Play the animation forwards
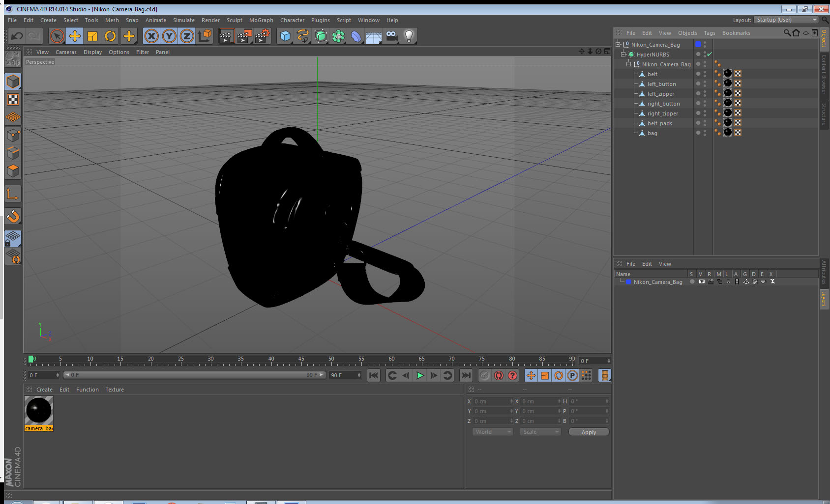Viewport: 830px width, 504px height. [420, 375]
